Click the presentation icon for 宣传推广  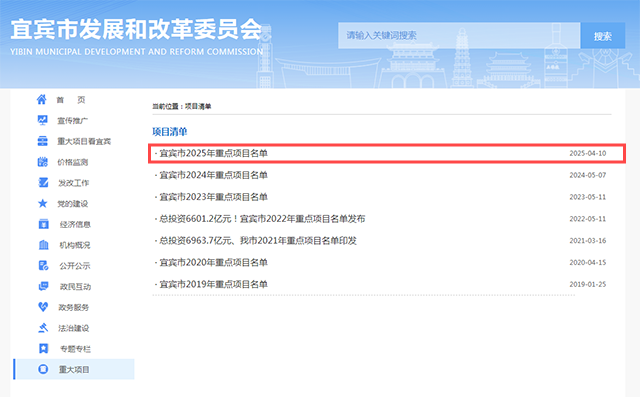[x=42, y=120]
